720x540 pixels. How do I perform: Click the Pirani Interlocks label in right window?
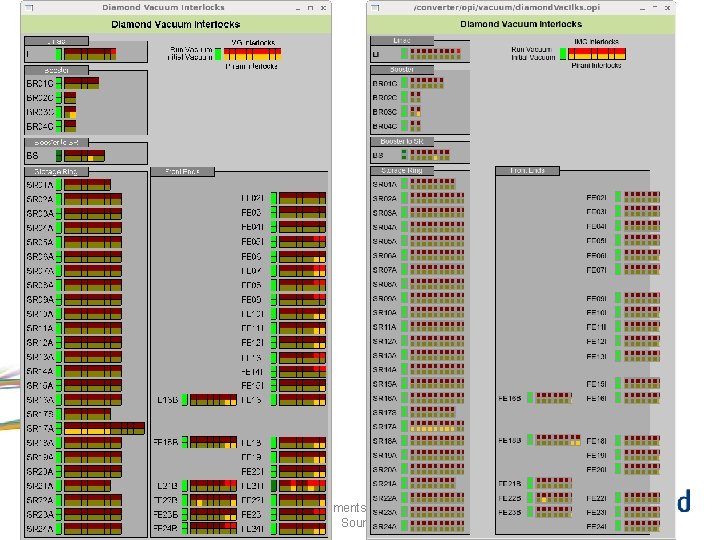coord(596,66)
